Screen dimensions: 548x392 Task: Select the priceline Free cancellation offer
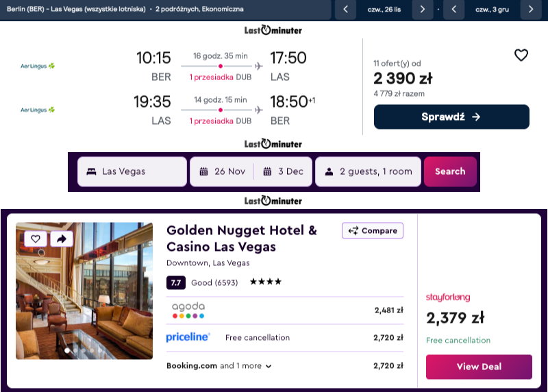pyautogui.click(x=285, y=338)
